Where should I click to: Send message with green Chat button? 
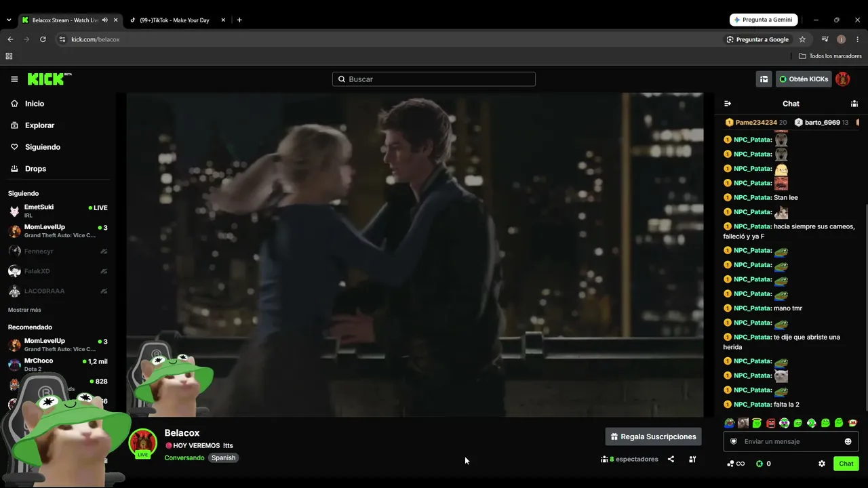pyautogui.click(x=846, y=464)
